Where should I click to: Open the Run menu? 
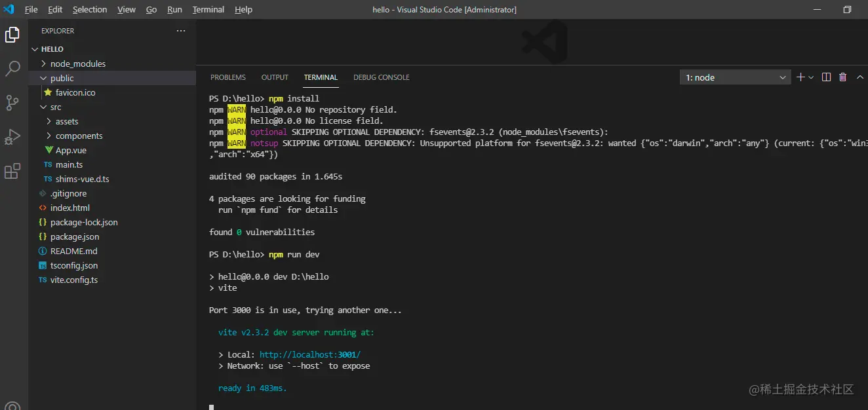point(174,9)
